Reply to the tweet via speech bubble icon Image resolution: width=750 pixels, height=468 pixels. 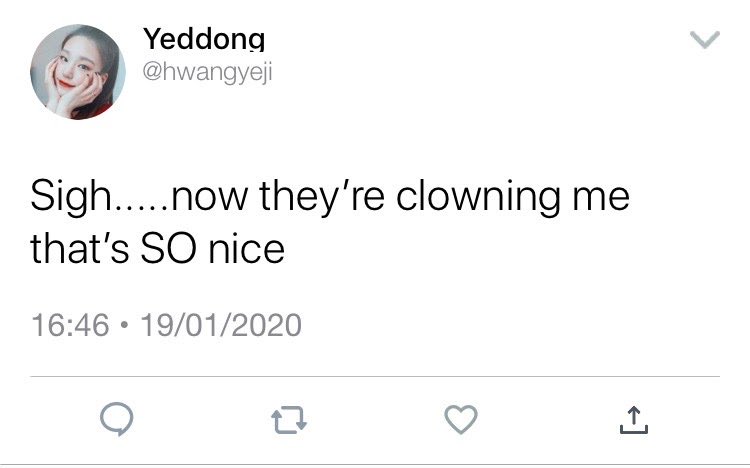pos(117,419)
